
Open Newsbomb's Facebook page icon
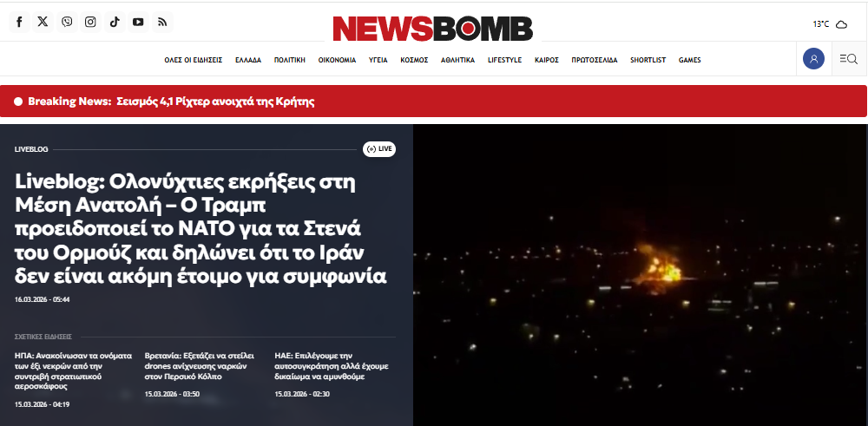[19, 23]
